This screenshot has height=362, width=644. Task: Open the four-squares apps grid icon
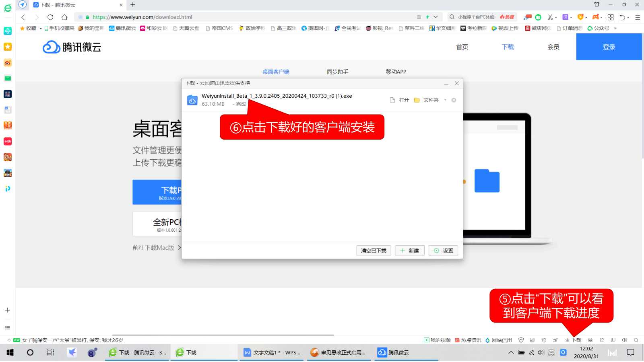(x=611, y=17)
